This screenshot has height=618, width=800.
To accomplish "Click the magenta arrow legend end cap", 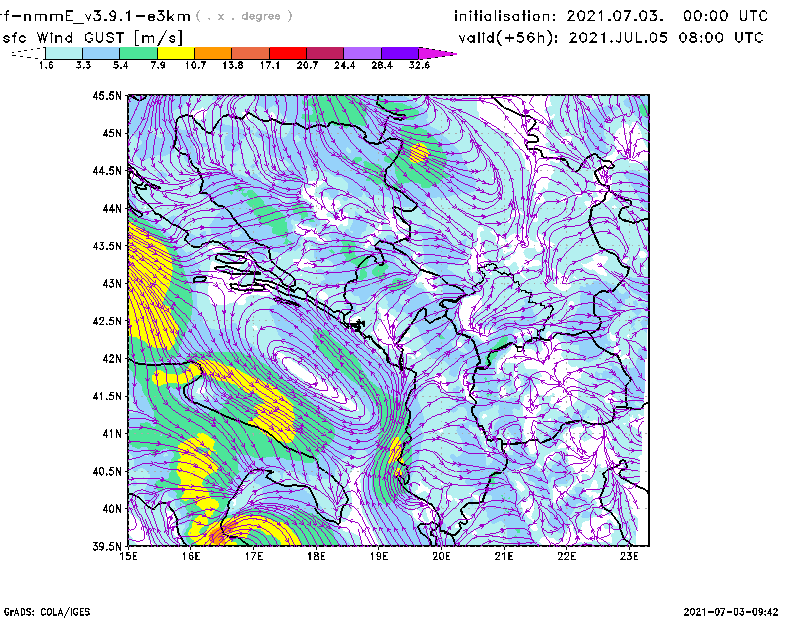I will (x=437, y=53).
